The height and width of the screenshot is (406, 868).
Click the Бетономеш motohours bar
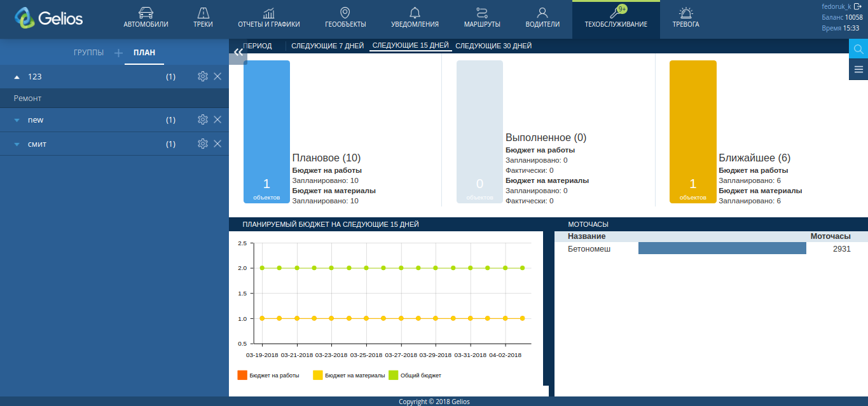(x=722, y=248)
